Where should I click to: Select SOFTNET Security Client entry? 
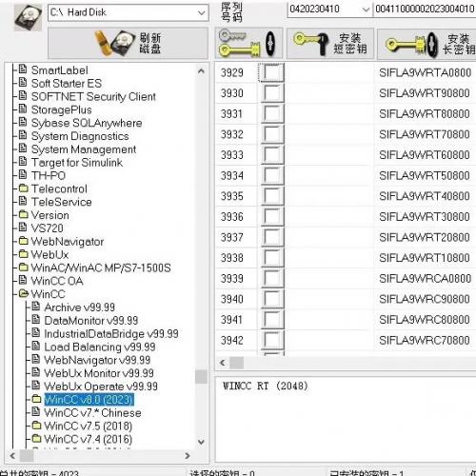coord(93,96)
